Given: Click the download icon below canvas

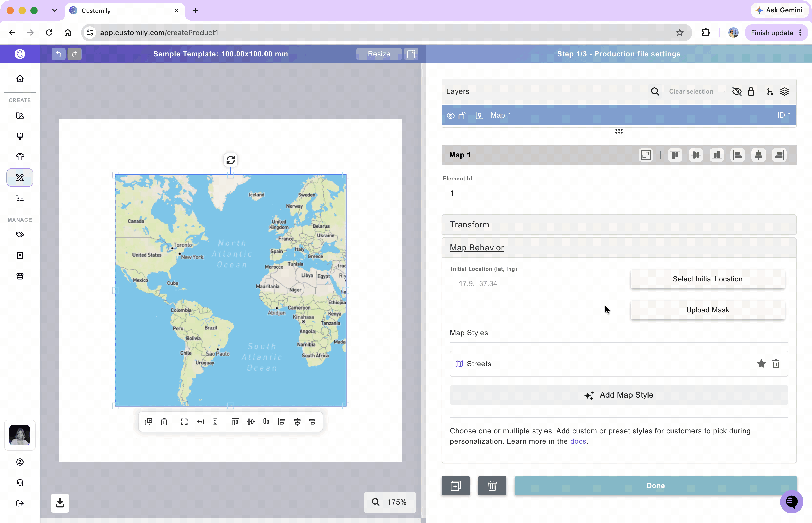Looking at the screenshot, I should 60,503.
